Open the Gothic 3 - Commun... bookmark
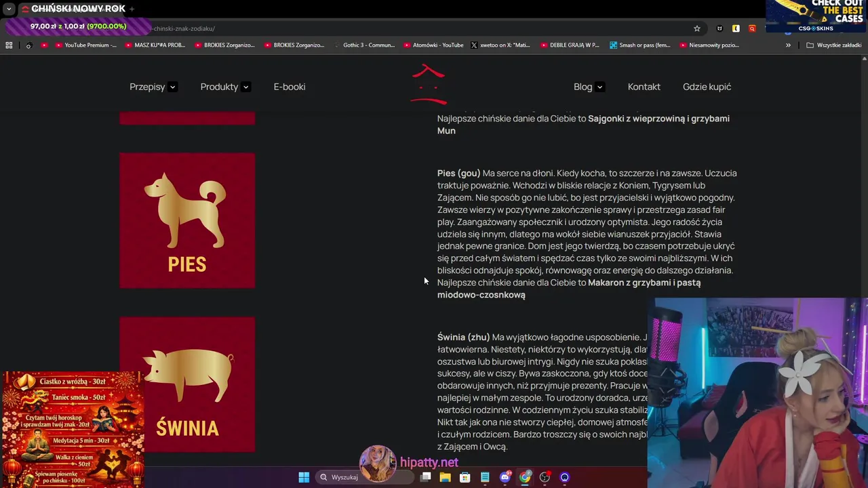Image resolution: width=868 pixels, height=488 pixels. pyautogui.click(x=364, y=45)
